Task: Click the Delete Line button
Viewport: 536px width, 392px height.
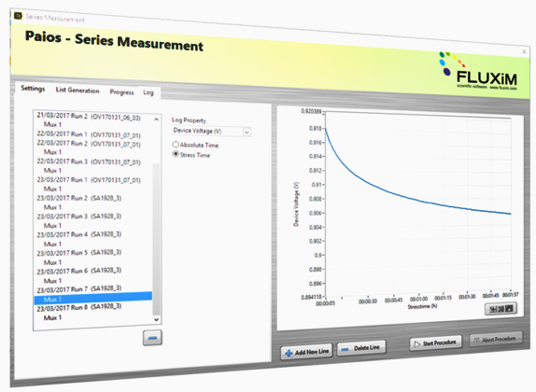Action: (x=361, y=348)
